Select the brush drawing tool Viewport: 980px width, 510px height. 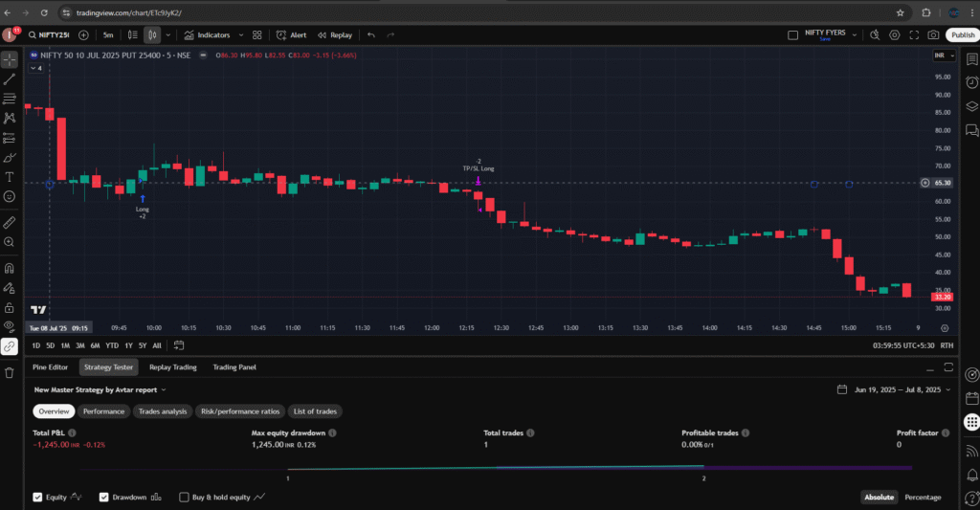10,158
